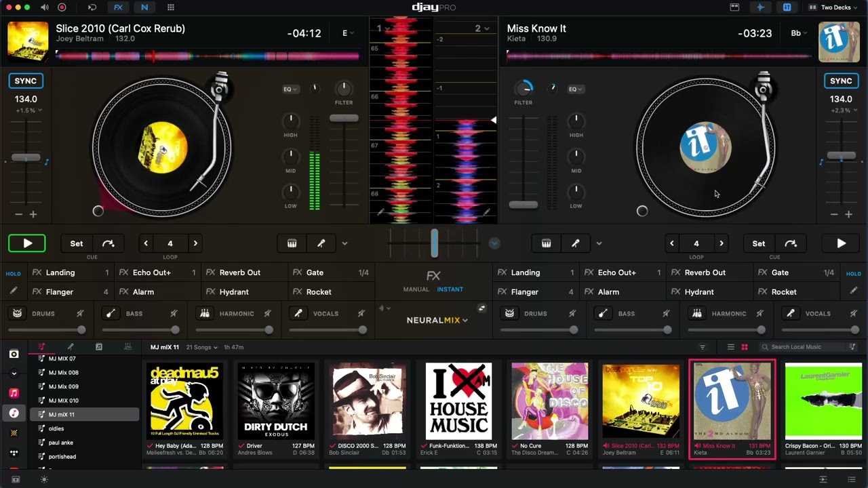Trigger the Landing FX on the left deck
Screen dimensions: 868x488
(x=71, y=272)
